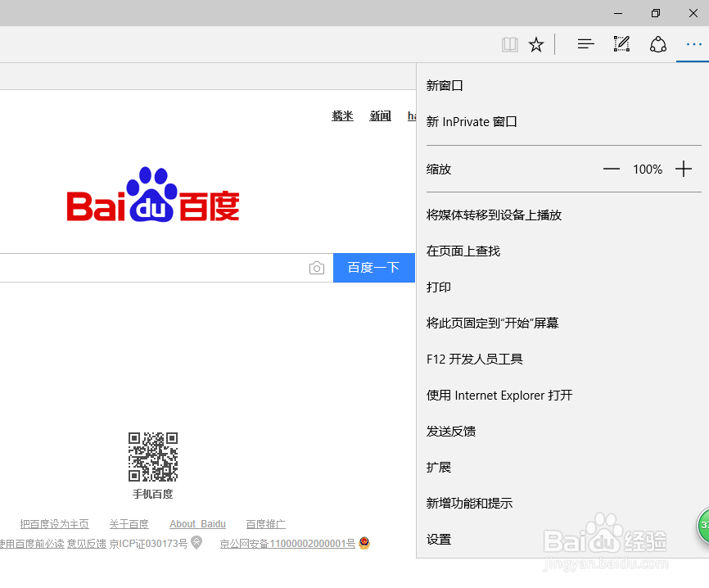The image size is (709, 588).
Task: Minimize the browser window
Action: 618,14
